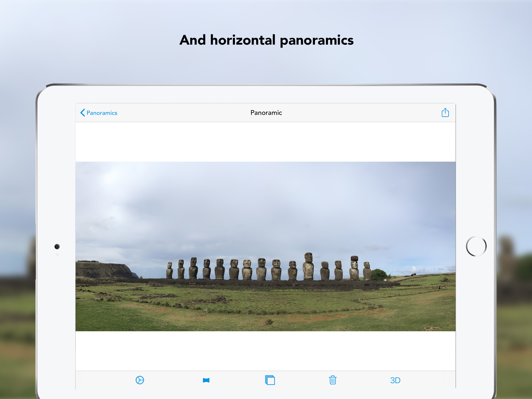
Task: Open the gear settings icon in bottom toolbar
Action: point(140,380)
